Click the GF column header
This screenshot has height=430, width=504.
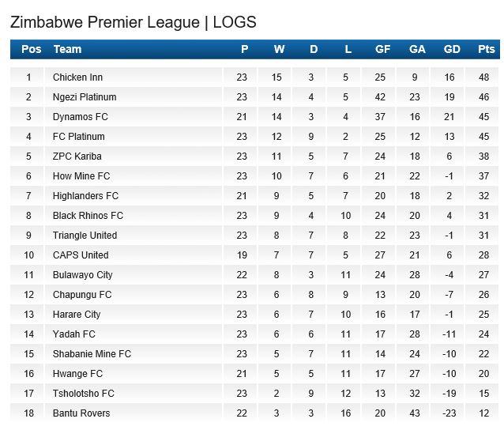coord(382,49)
